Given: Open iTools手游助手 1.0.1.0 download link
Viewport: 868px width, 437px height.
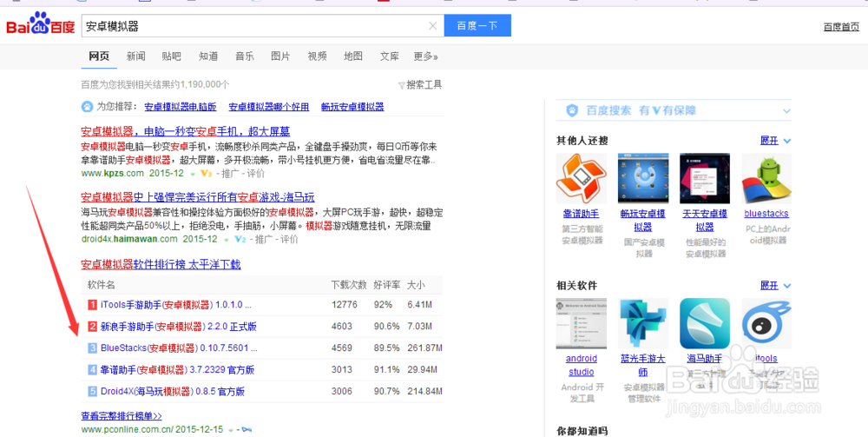Looking at the screenshot, I should click(176, 305).
